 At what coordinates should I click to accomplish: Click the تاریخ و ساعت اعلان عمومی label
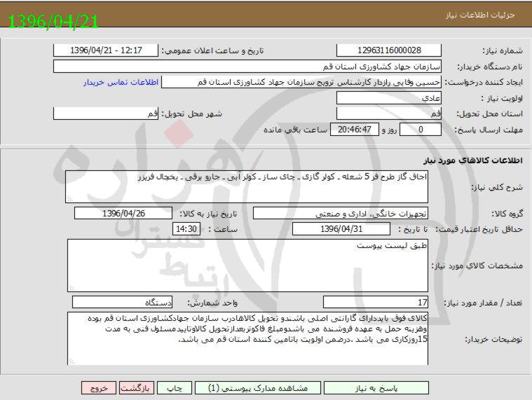tap(212, 51)
